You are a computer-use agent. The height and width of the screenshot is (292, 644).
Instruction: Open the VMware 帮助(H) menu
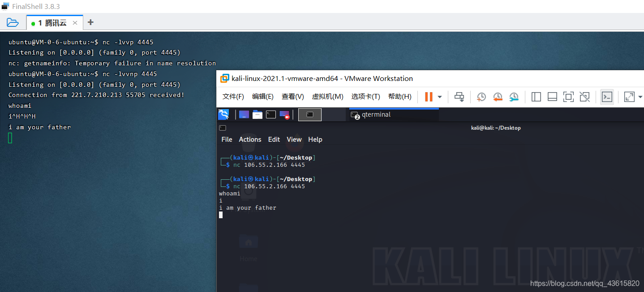click(x=400, y=97)
